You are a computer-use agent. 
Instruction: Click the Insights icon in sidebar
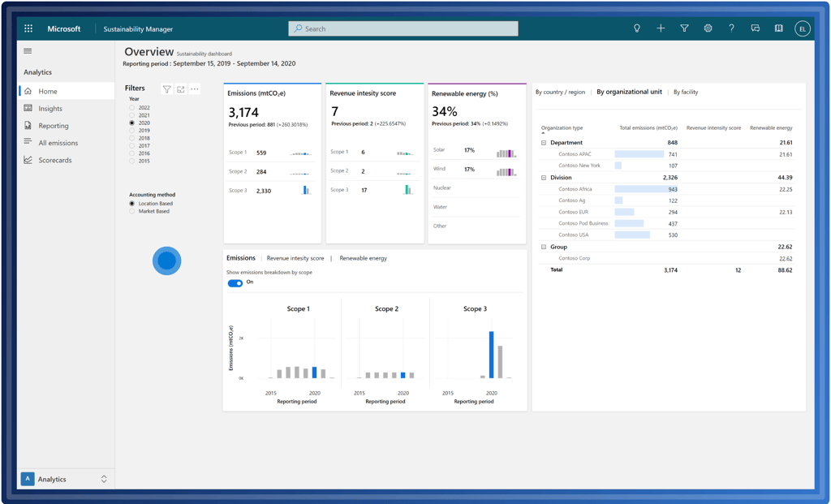click(x=28, y=108)
